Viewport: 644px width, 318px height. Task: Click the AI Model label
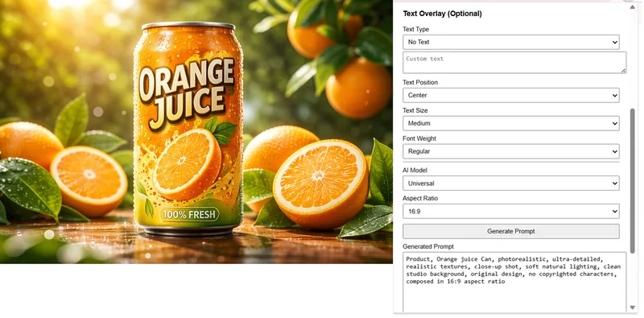tap(415, 170)
